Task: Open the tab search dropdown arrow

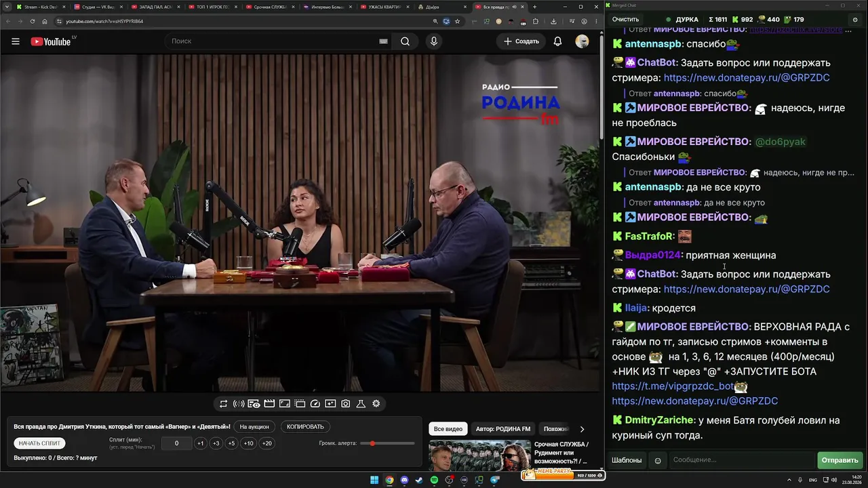Action: pos(6,7)
